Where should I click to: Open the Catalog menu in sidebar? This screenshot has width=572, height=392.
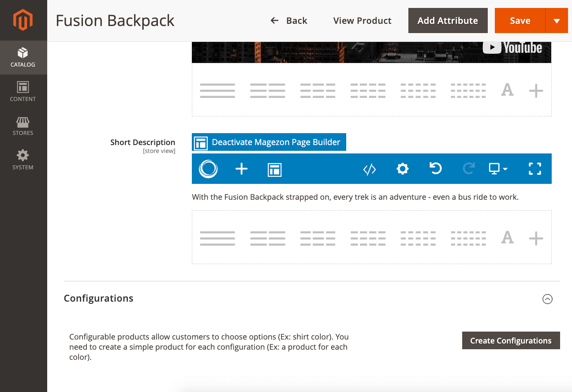tap(23, 58)
